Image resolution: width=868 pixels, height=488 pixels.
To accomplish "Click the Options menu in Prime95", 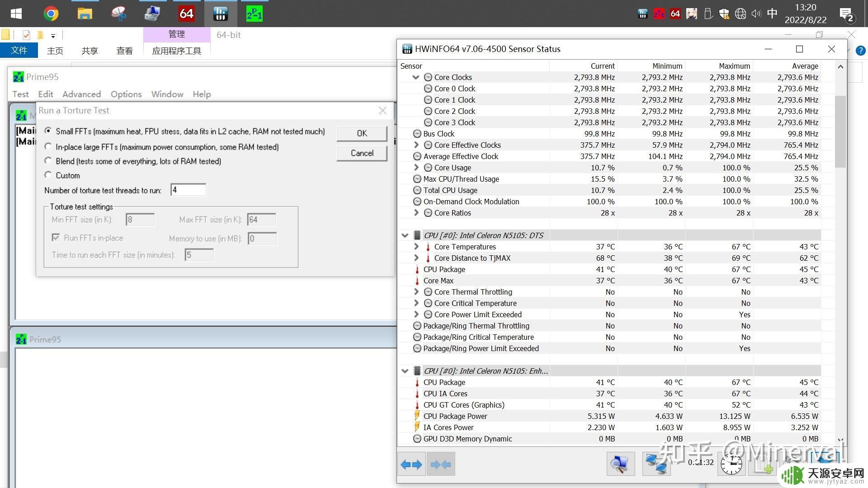I will [125, 94].
